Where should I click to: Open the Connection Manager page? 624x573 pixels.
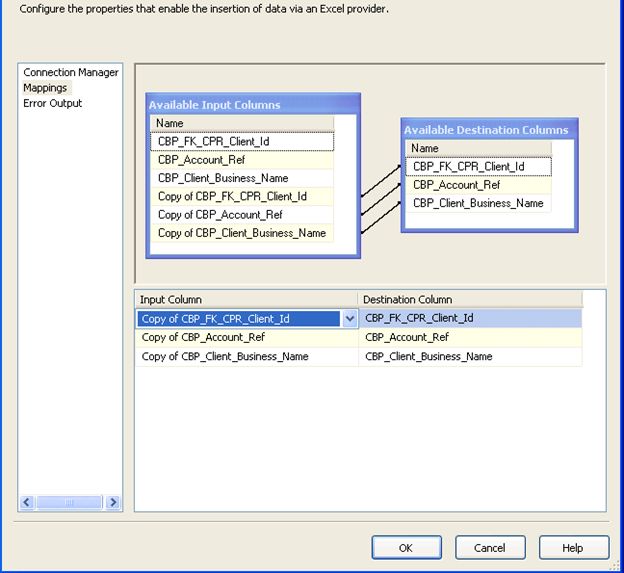point(71,72)
